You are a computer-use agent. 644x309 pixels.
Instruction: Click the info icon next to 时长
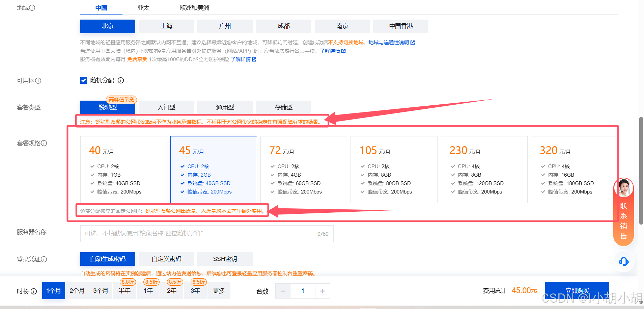34,291
